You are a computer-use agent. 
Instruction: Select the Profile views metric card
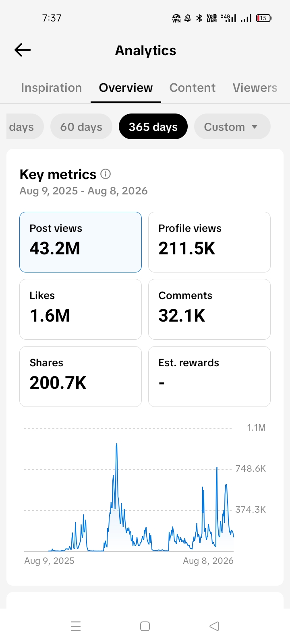[209, 242]
